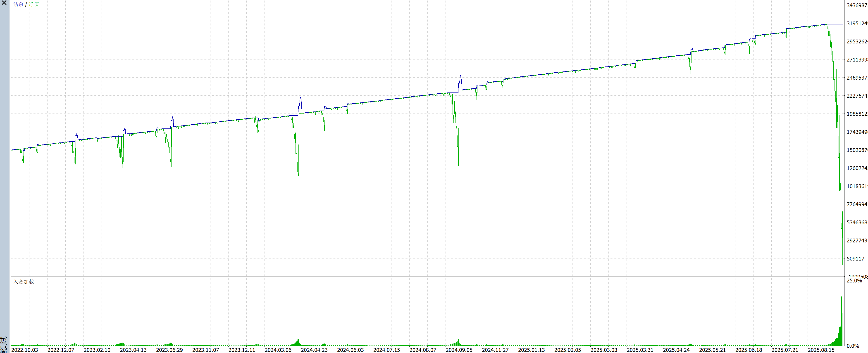Select the 2024.08.07 date label
Viewport: 868px width, 353px height.
pos(423,350)
